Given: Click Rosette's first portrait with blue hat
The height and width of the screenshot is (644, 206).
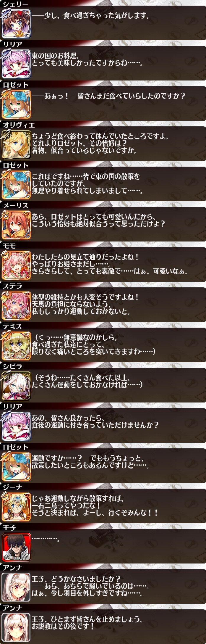Looking at the screenshot, I should pyautogui.click(x=16, y=104).
